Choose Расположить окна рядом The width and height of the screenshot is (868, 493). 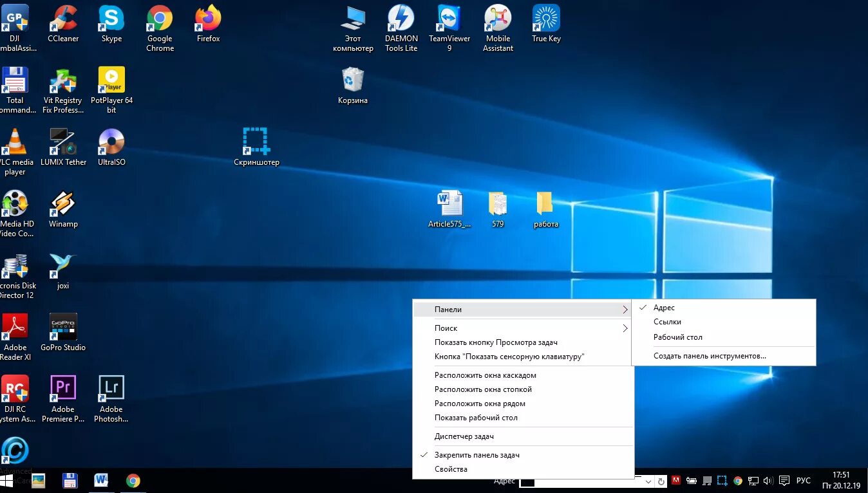523,404
